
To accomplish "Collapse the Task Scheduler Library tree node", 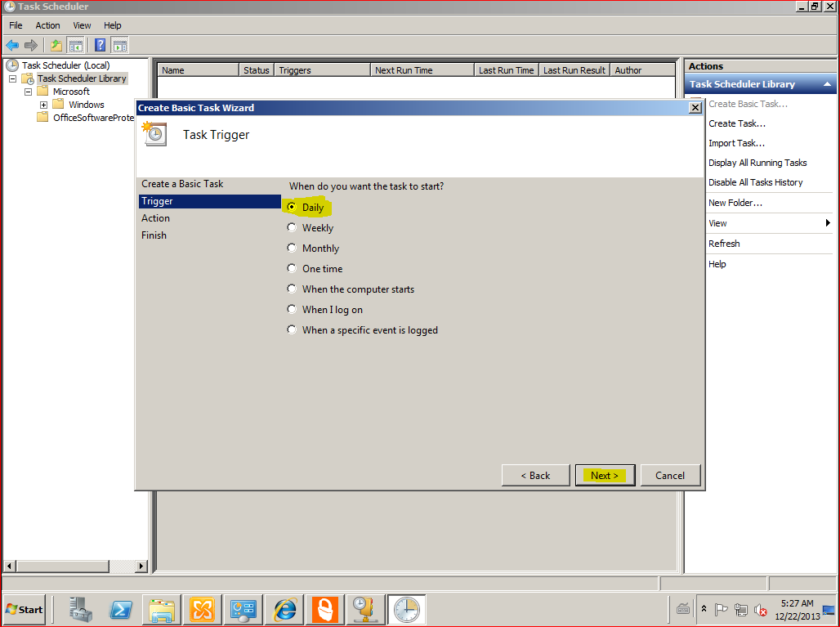I will (12, 78).
